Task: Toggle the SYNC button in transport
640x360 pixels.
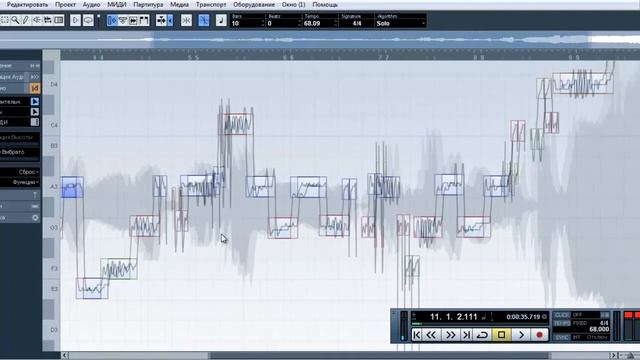Action: (x=562, y=337)
